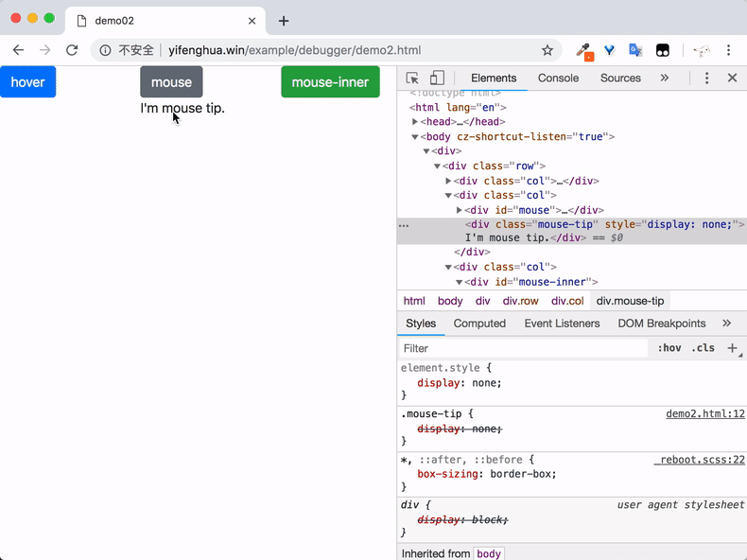Click the address bar URL
747x560 pixels.
[294, 50]
